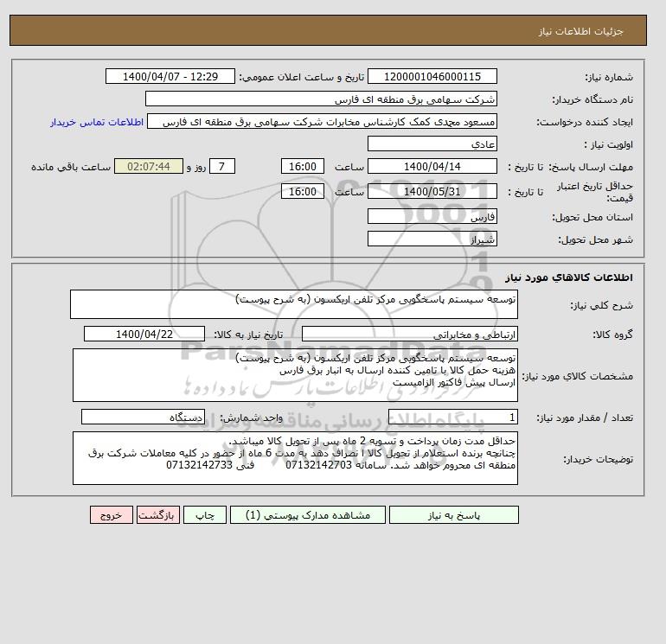Click the چاپ print button
The height and width of the screenshot is (644, 666).
pos(205,514)
